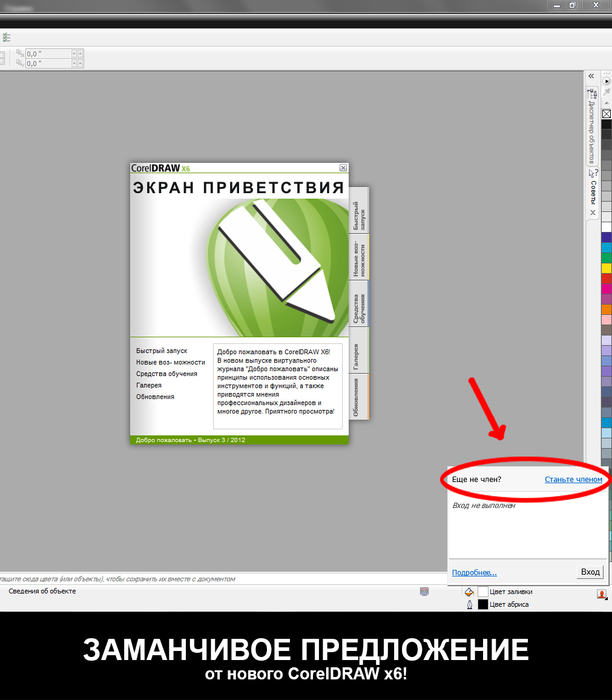Toggle the proof colors monitor icon
Image resolution: width=612 pixels, height=700 pixels.
[x=424, y=592]
